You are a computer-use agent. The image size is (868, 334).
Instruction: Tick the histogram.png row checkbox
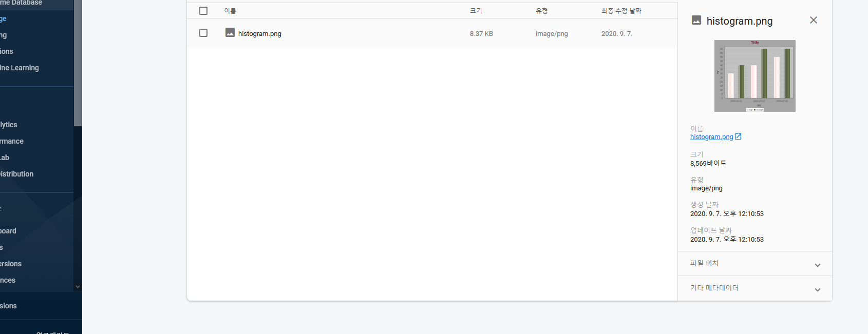203,33
